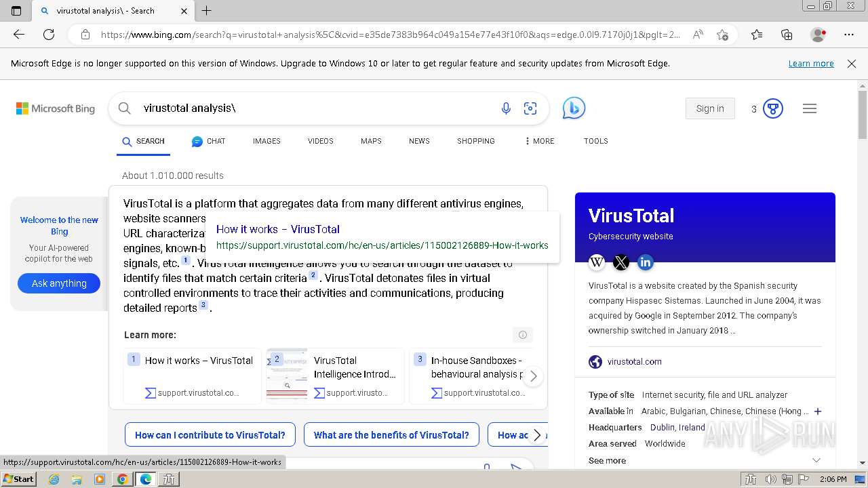
Task: Ask What are the benefits of VirusTotal?
Action: [391, 435]
